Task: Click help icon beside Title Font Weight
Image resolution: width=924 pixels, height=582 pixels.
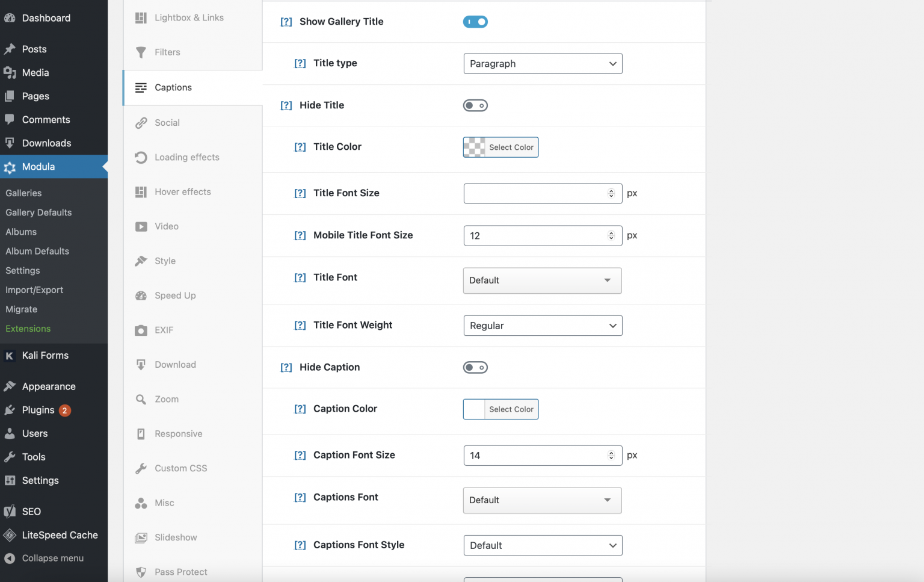Action: [300, 326]
